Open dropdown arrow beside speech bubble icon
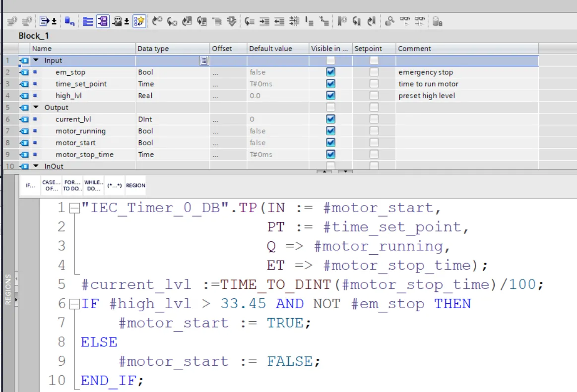Screen dimensions: 577x392 tap(127, 21)
